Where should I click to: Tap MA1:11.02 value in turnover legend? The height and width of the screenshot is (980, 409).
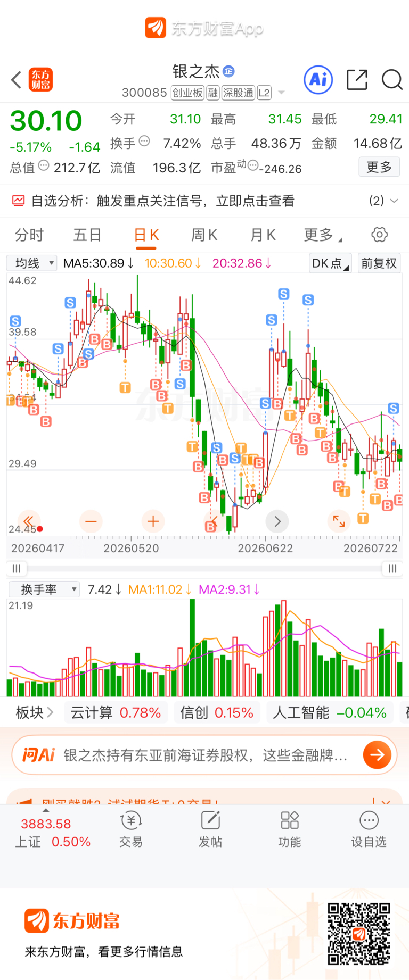[x=160, y=589]
